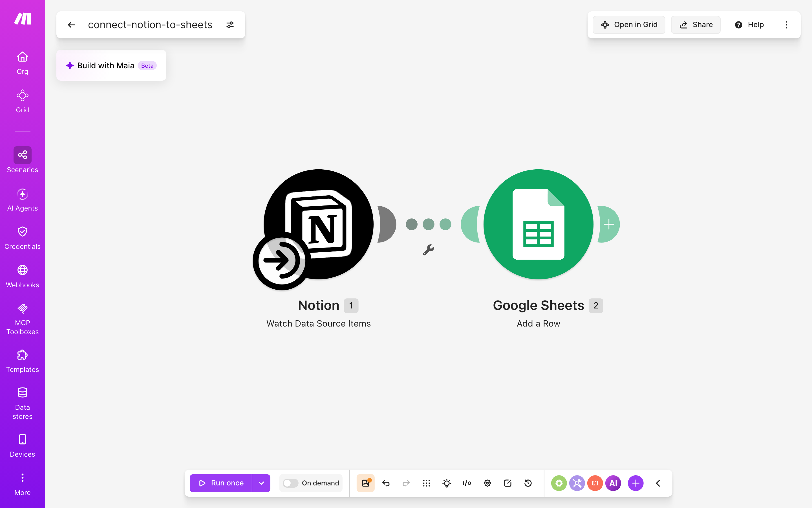Open the purple AI tools button
Image resolution: width=812 pixels, height=508 pixels.
tap(613, 483)
